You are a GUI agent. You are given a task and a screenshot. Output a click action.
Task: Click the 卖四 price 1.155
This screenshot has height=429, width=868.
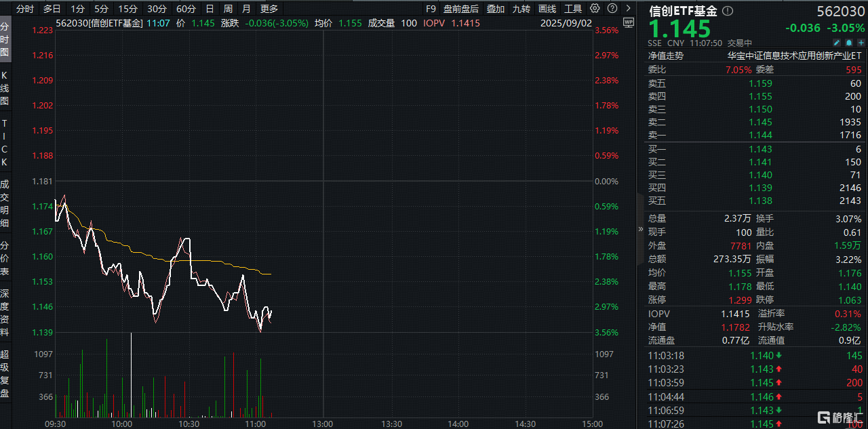[x=760, y=96]
